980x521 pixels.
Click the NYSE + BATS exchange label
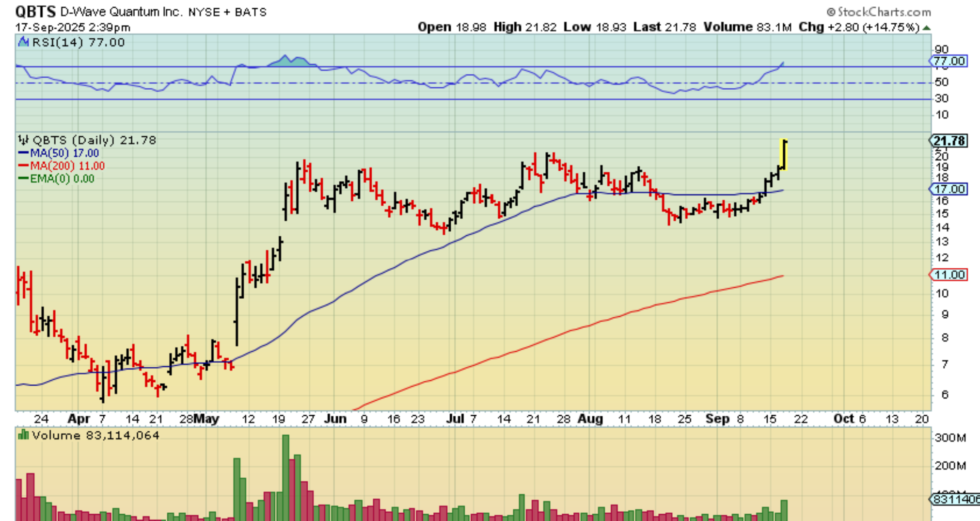227,12
